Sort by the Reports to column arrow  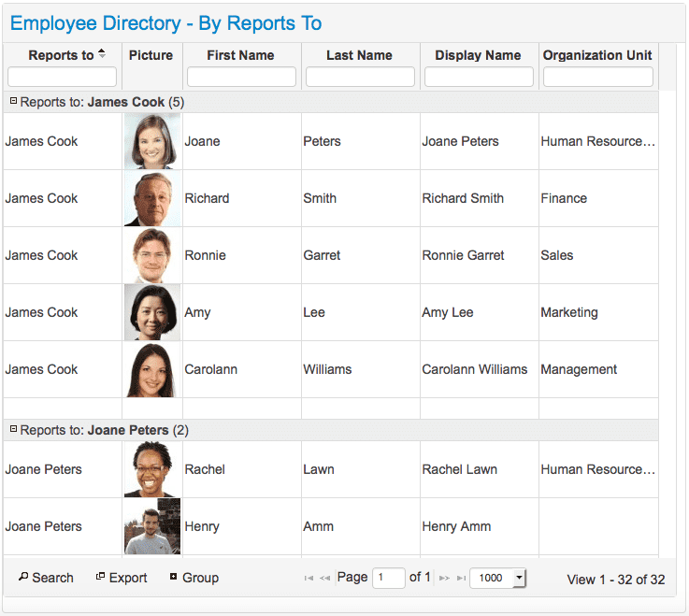(x=102, y=53)
